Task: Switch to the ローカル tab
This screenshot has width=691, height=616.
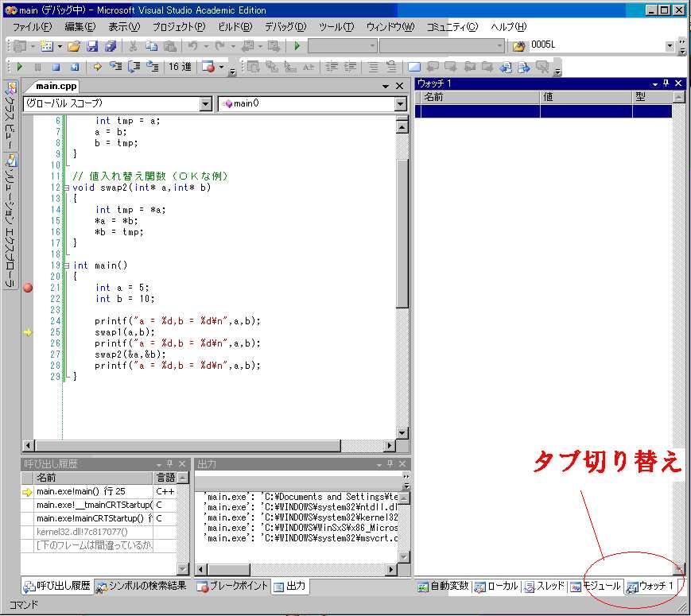Action: pyautogui.click(x=496, y=587)
